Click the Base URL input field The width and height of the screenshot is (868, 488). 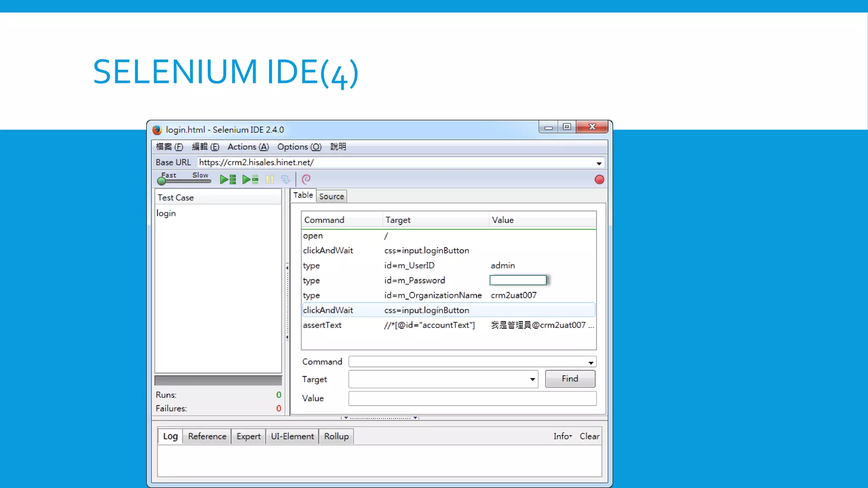coord(396,163)
